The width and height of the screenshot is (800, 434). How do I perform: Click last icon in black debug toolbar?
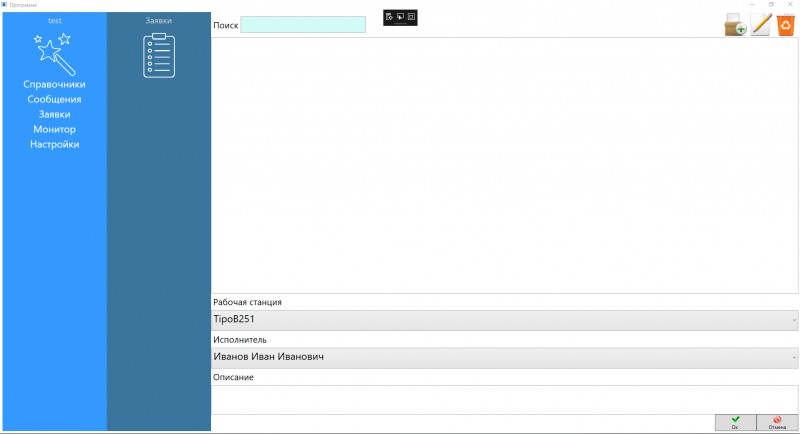[x=412, y=17]
